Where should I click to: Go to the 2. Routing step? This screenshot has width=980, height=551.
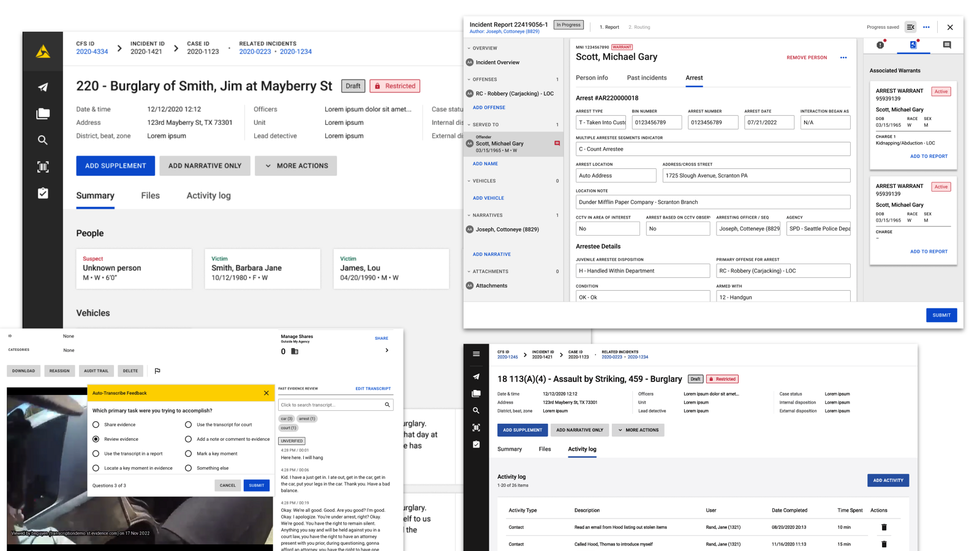(x=639, y=27)
